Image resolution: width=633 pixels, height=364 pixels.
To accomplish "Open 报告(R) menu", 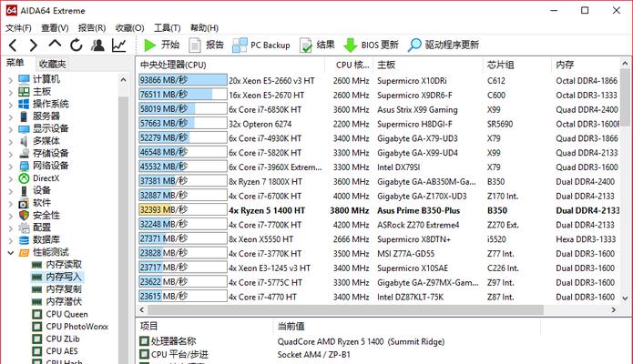I will pos(92,28).
